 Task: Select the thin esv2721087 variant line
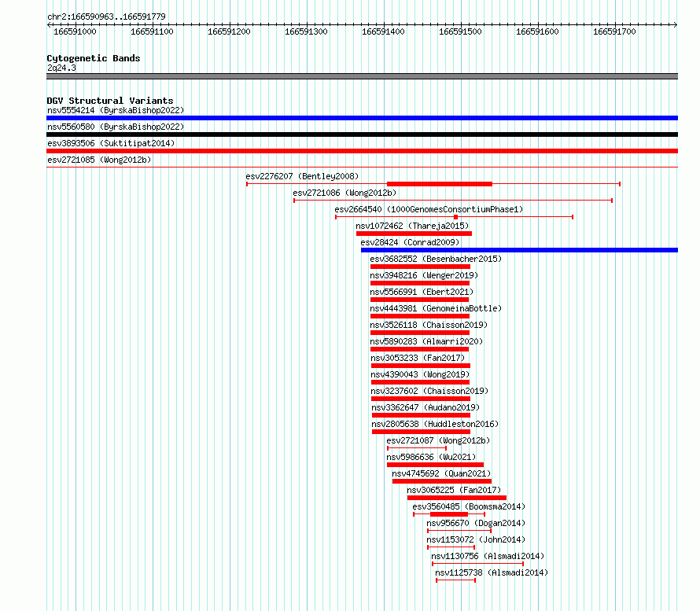(417, 448)
